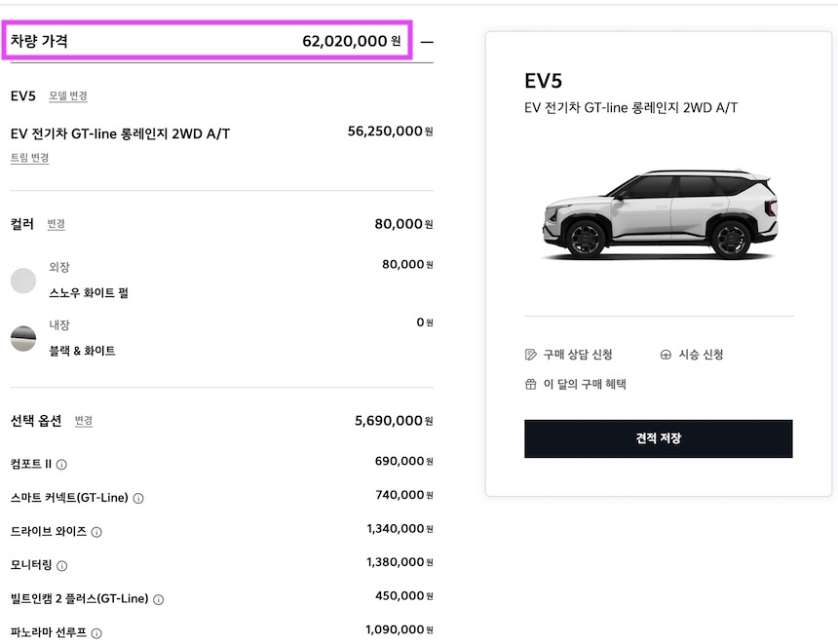
Task: Select the 블랙 & 화이트 interior color swatch
Action: (x=23, y=338)
